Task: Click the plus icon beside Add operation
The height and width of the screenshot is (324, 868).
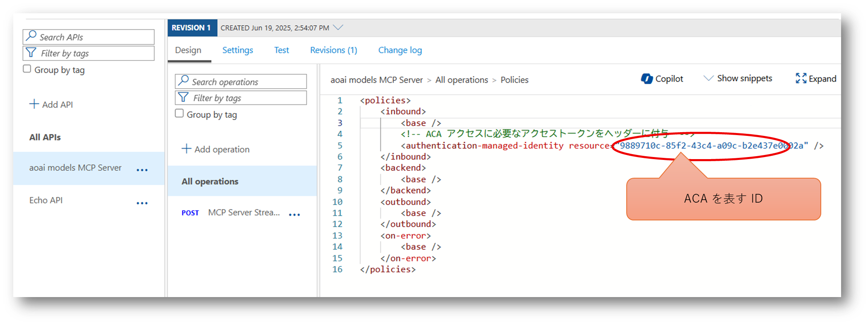Action: [186, 149]
